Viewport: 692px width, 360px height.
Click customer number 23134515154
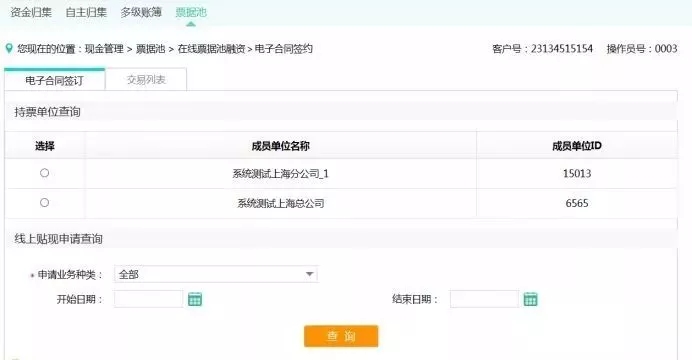coord(561,49)
